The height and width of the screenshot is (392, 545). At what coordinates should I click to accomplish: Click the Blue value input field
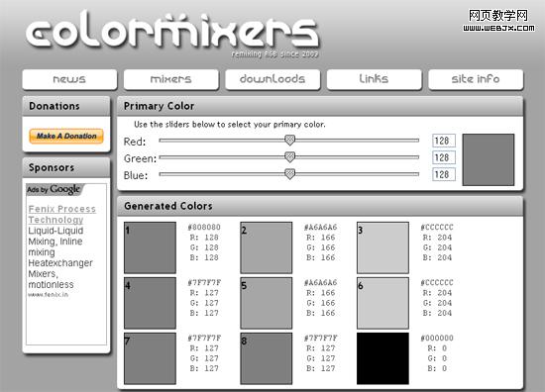tap(444, 174)
